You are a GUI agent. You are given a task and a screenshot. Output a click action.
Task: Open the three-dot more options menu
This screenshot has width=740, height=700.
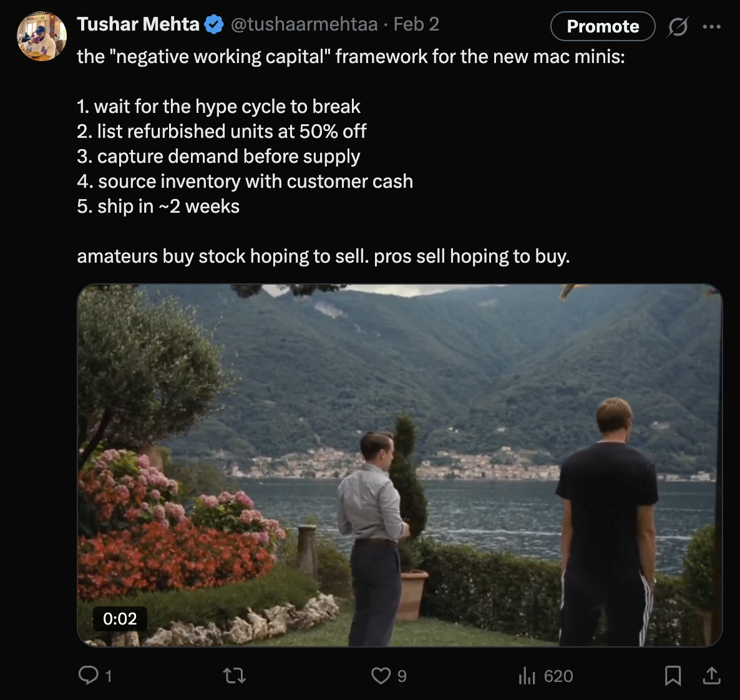point(712,26)
